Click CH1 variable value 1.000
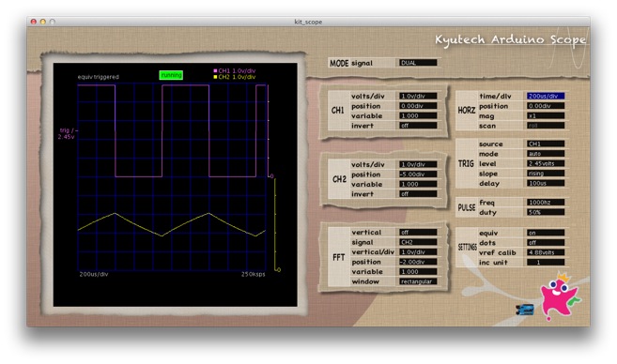The width and height of the screenshot is (617, 364). pyautogui.click(x=418, y=115)
